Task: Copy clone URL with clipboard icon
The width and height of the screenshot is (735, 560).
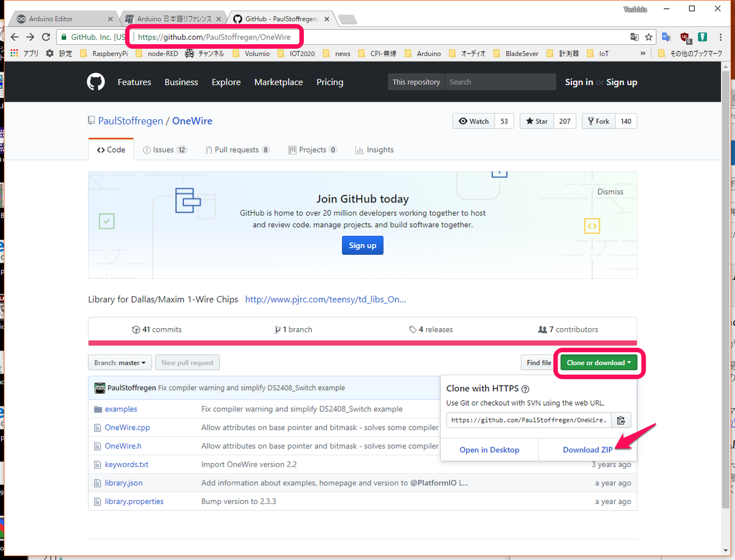Action: pos(621,420)
